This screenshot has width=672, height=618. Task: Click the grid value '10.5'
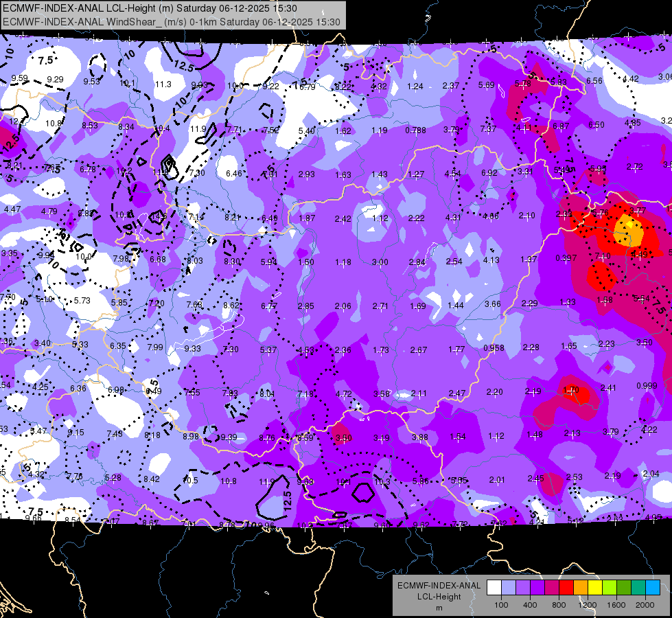pyautogui.click(x=190, y=480)
